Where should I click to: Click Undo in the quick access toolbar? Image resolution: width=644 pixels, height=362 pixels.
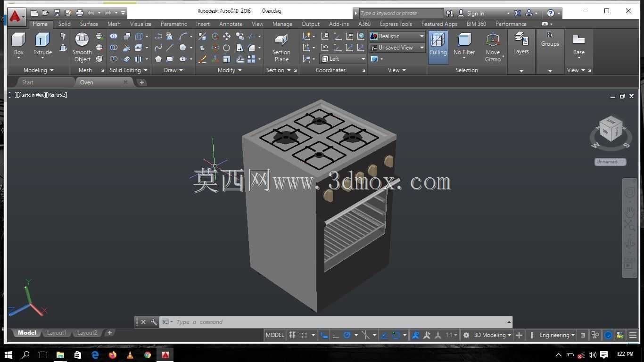pyautogui.click(x=91, y=13)
